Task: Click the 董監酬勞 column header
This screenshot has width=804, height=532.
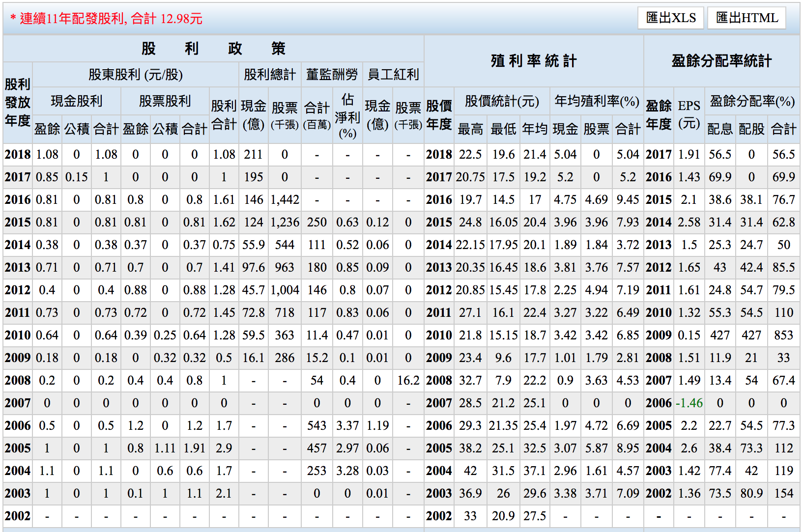Action: point(332,75)
